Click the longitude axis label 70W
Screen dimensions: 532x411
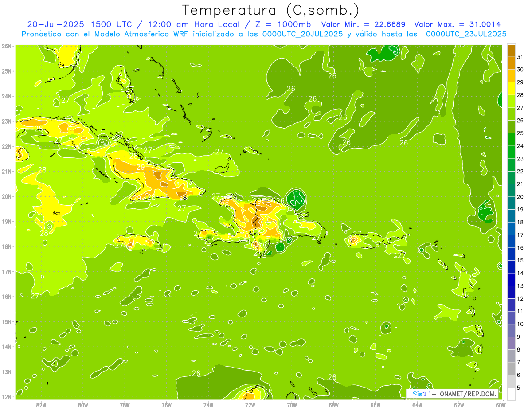(x=292, y=405)
